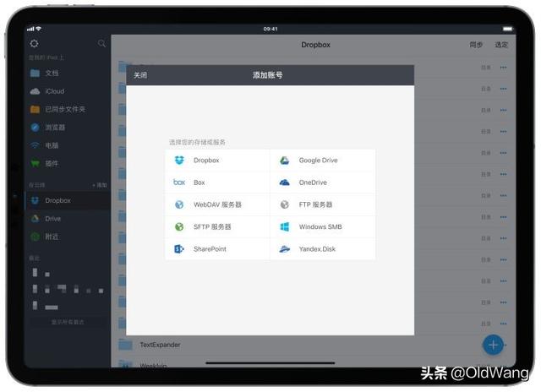Click the iCloud cloud icon in sidebar
This screenshot has height=392, width=541.
coord(35,91)
